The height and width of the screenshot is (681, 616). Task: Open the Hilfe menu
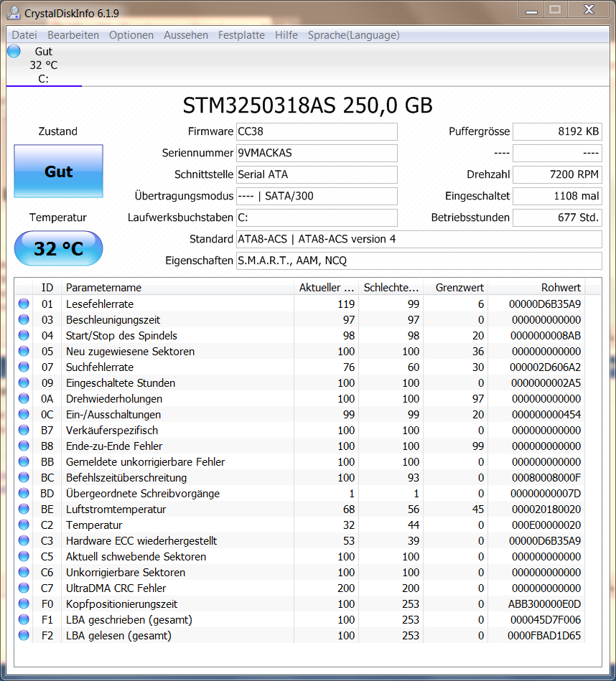[286, 35]
